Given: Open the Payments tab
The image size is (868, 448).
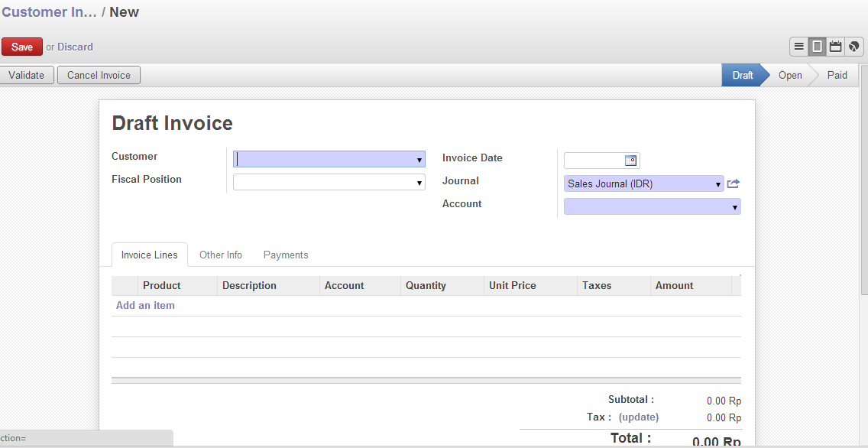Looking at the screenshot, I should pos(286,255).
